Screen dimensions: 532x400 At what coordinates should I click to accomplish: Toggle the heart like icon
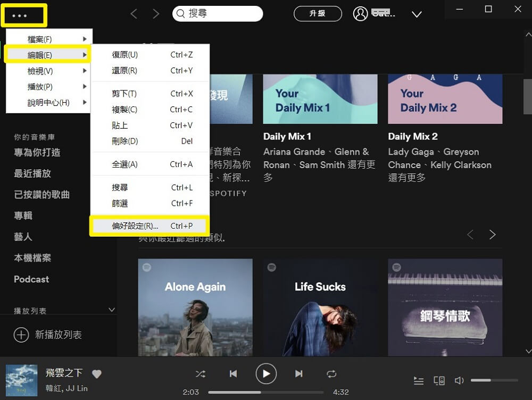click(x=97, y=374)
